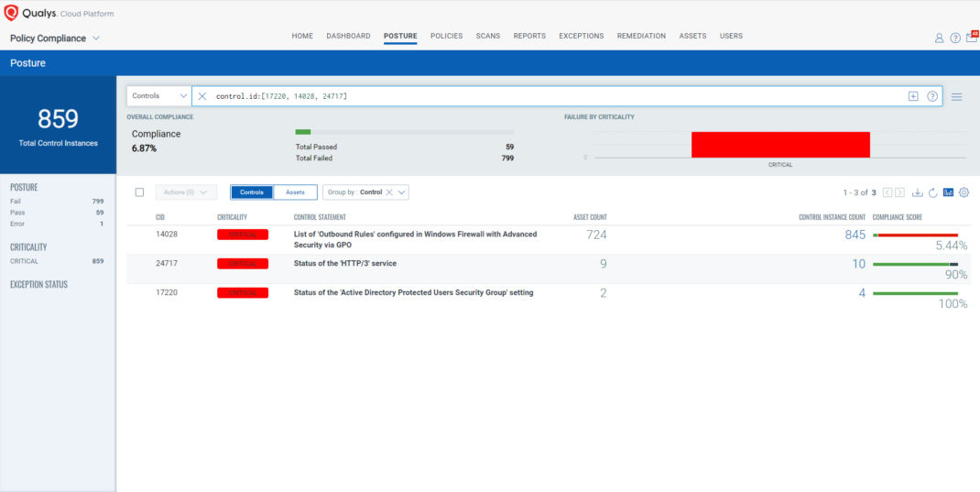
Task: Open the hamburger menu beside search
Action: (x=956, y=97)
